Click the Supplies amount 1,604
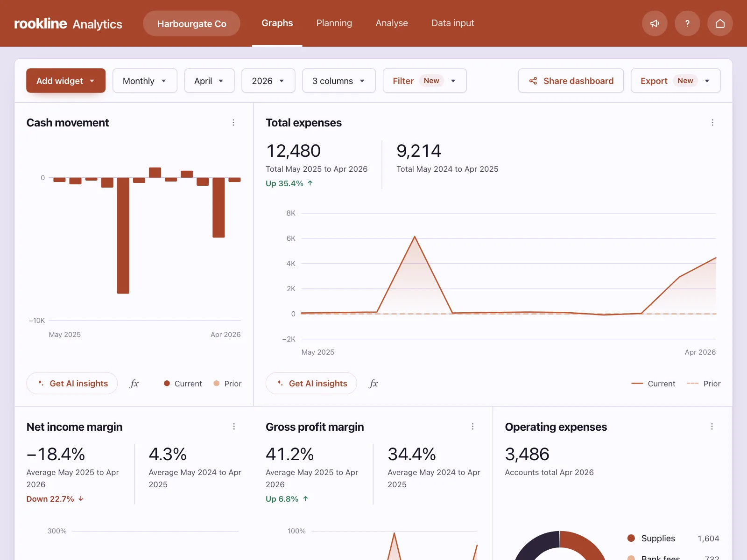Screen dimensions: 747x560 coord(708,539)
